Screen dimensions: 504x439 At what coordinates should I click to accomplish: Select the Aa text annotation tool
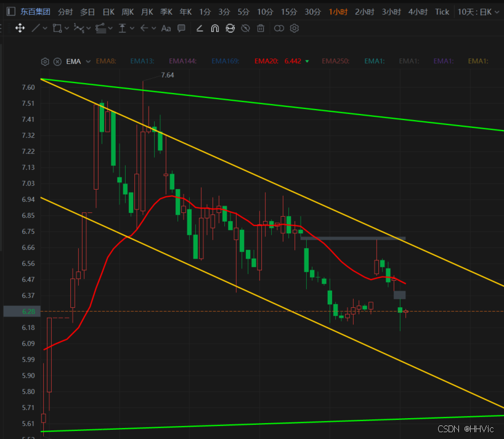click(166, 28)
